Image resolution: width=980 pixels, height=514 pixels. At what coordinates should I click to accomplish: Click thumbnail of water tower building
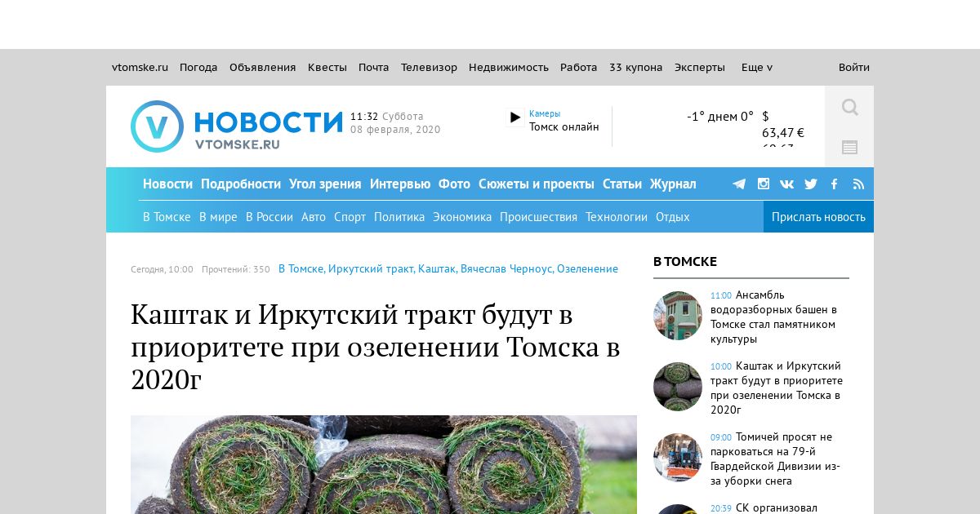pos(678,316)
